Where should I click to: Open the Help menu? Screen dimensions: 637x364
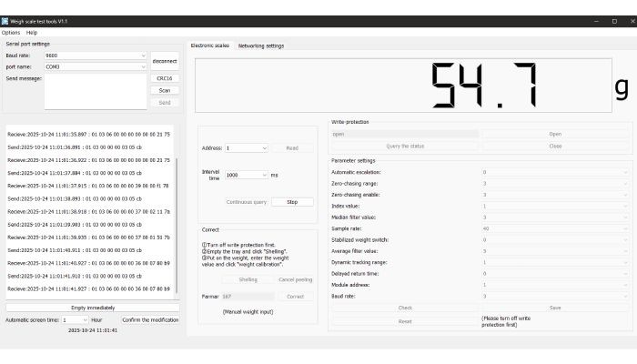click(32, 33)
